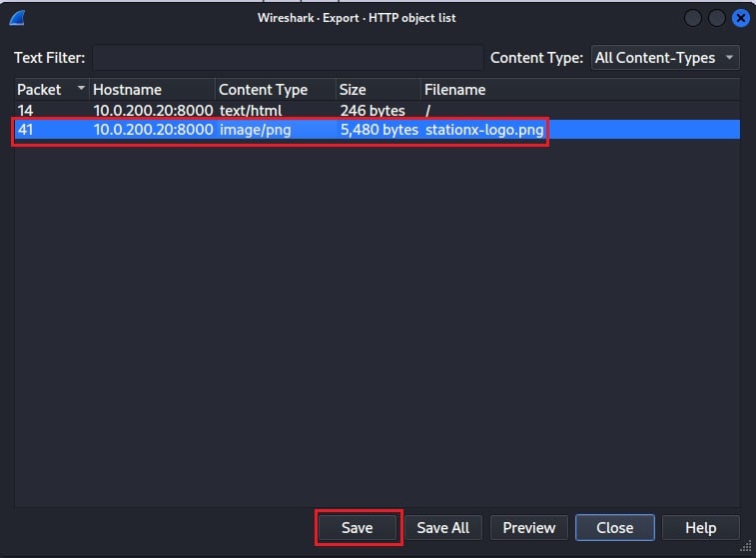Click the Close button

(615, 528)
